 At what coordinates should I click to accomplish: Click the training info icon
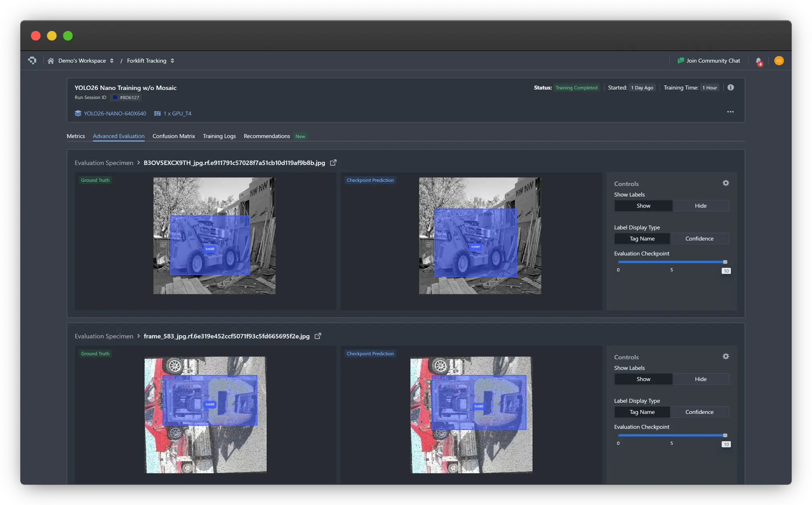730,88
